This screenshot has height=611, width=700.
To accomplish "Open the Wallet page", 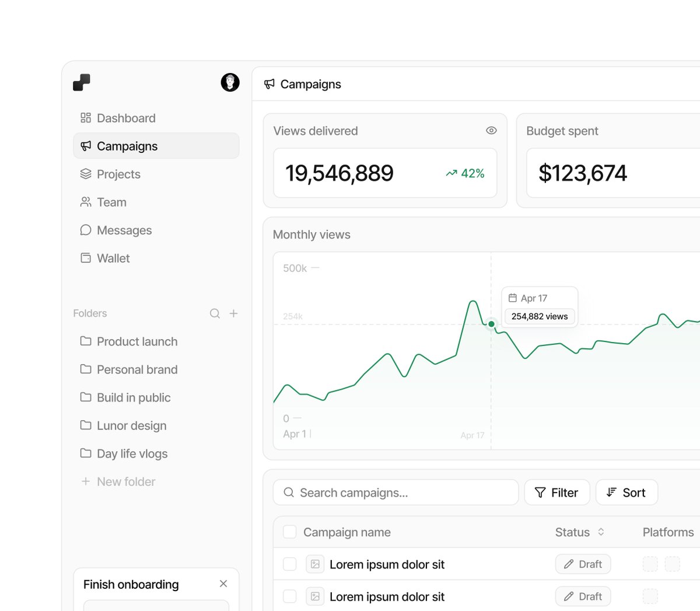I will (156, 258).
